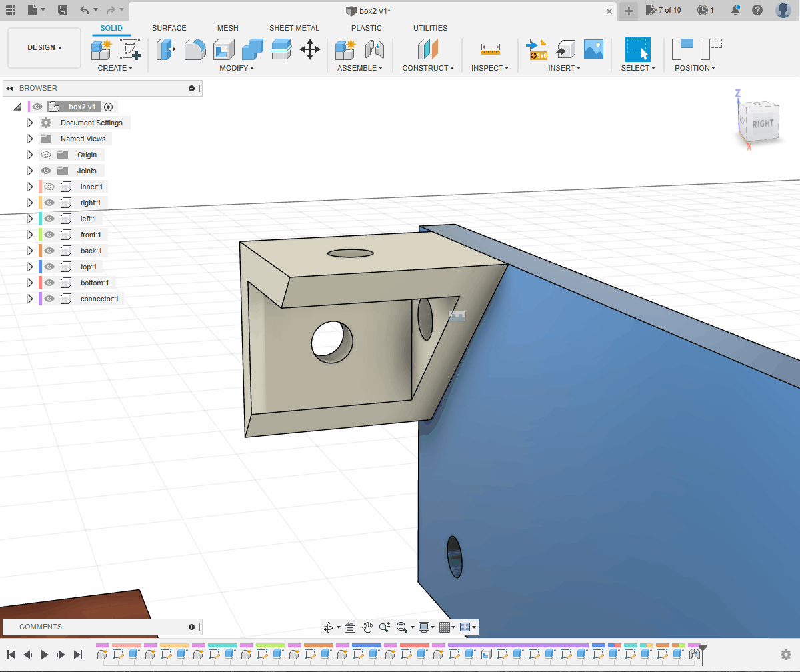Screen dimensions: 800x672
Task: Select the Move/Copy tool icon
Action: pos(310,49)
